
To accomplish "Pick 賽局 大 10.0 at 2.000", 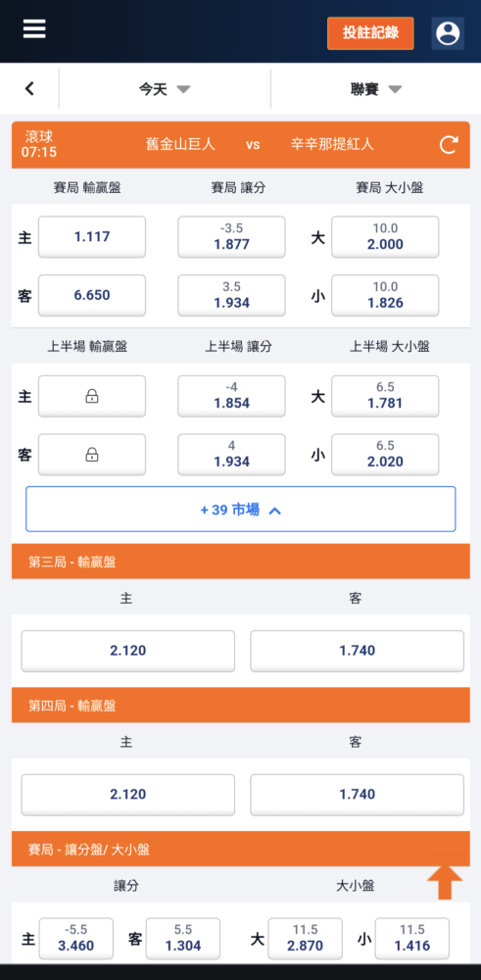I will tap(385, 237).
